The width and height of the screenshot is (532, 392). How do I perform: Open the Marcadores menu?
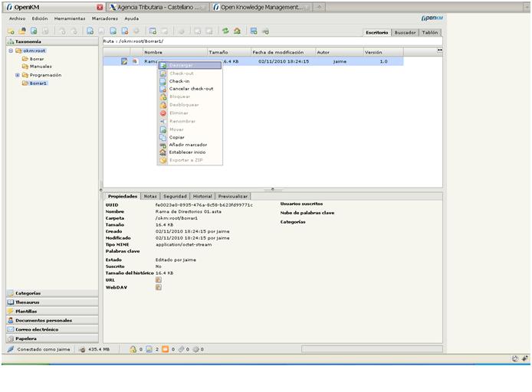point(105,18)
